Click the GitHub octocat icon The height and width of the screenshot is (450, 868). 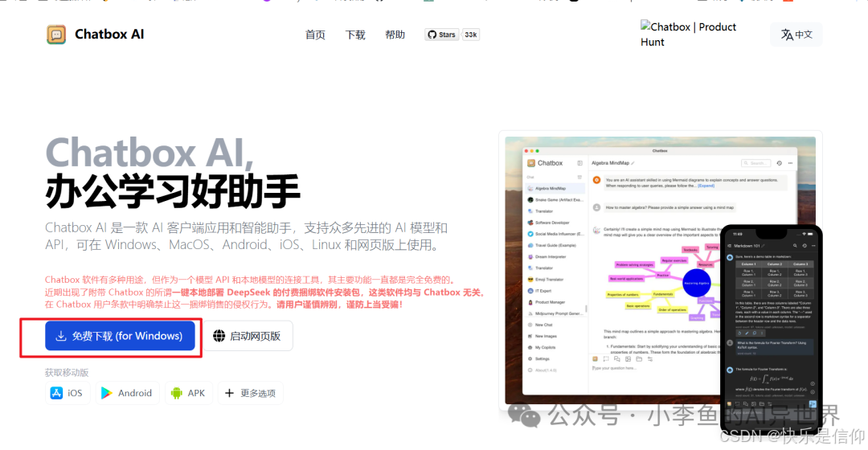[432, 35]
